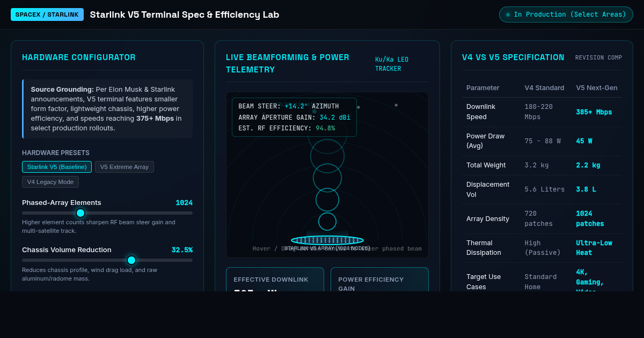Viewport: 644px width, 338px height.
Task: Click the 720 patches cell
Action: tap(539, 219)
